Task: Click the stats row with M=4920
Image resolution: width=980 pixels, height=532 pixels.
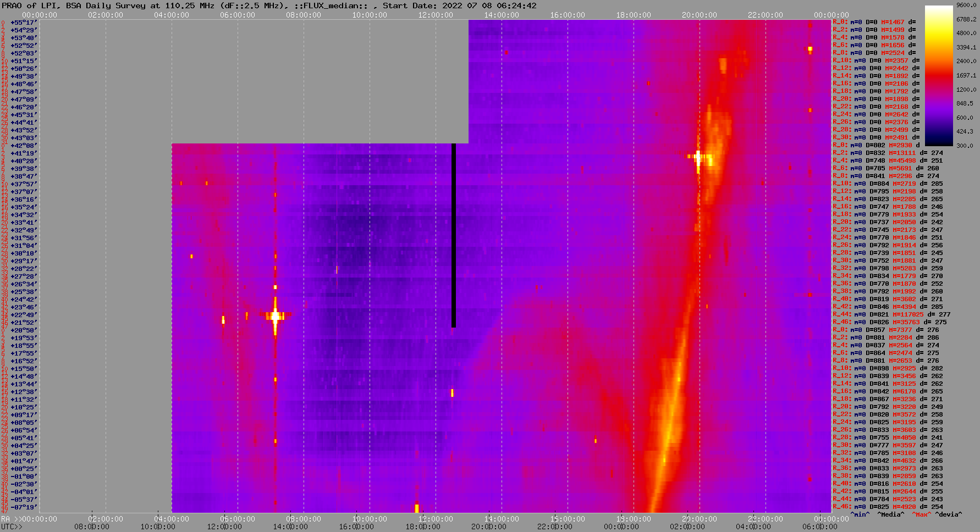Action: tap(888, 507)
